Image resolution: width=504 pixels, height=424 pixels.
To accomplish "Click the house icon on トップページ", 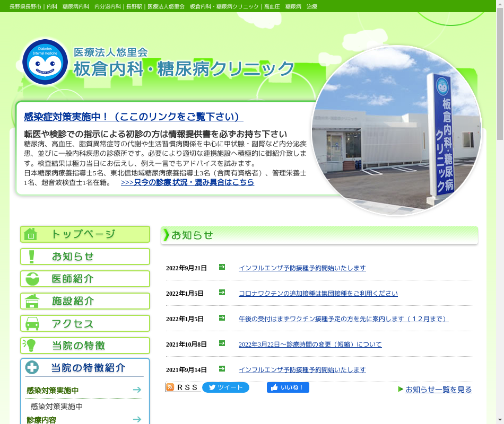I will pyautogui.click(x=31, y=234).
